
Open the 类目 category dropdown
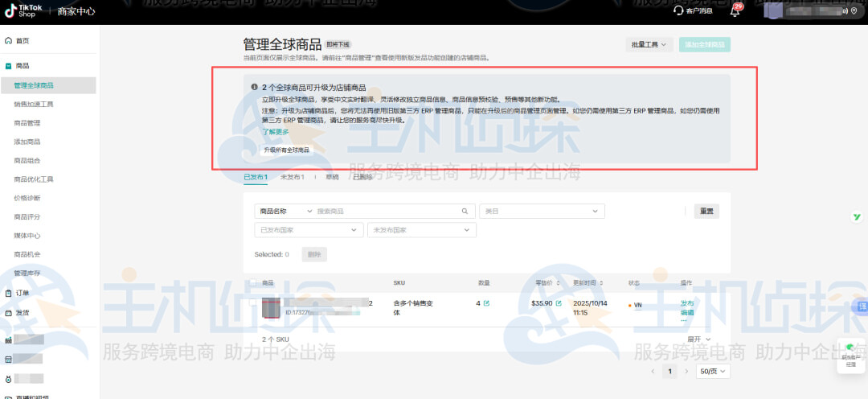coord(542,211)
